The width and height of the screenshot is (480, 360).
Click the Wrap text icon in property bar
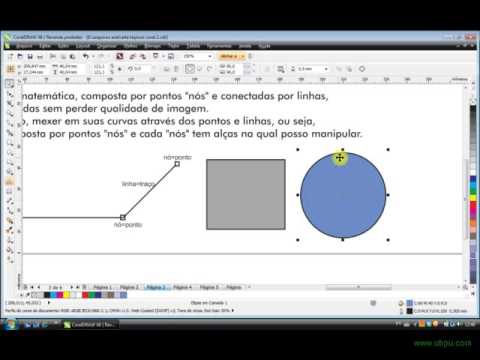coord(281,69)
